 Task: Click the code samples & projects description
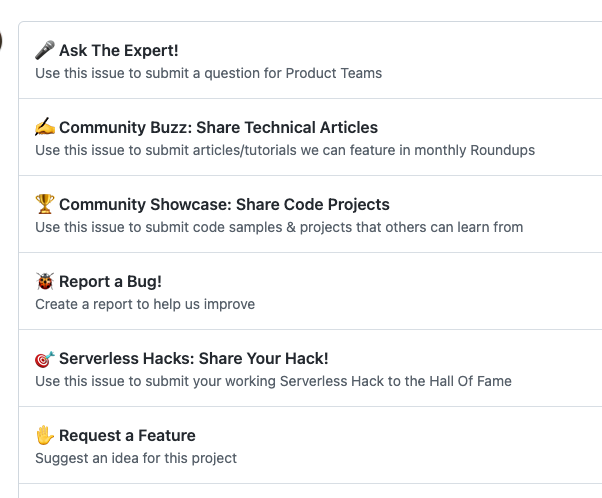click(279, 227)
